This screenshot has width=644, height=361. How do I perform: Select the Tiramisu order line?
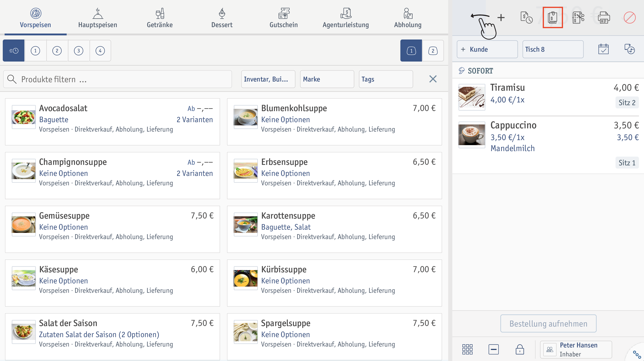click(x=548, y=97)
